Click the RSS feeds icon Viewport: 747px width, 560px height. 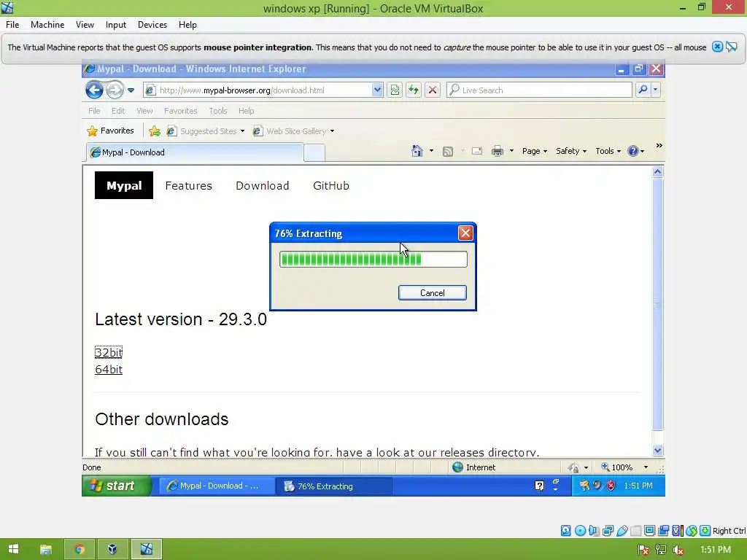point(448,152)
